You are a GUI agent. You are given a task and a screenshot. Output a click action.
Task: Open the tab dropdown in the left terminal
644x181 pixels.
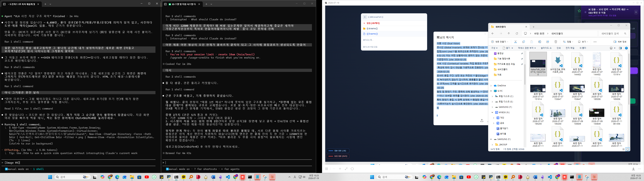click(x=50, y=4)
